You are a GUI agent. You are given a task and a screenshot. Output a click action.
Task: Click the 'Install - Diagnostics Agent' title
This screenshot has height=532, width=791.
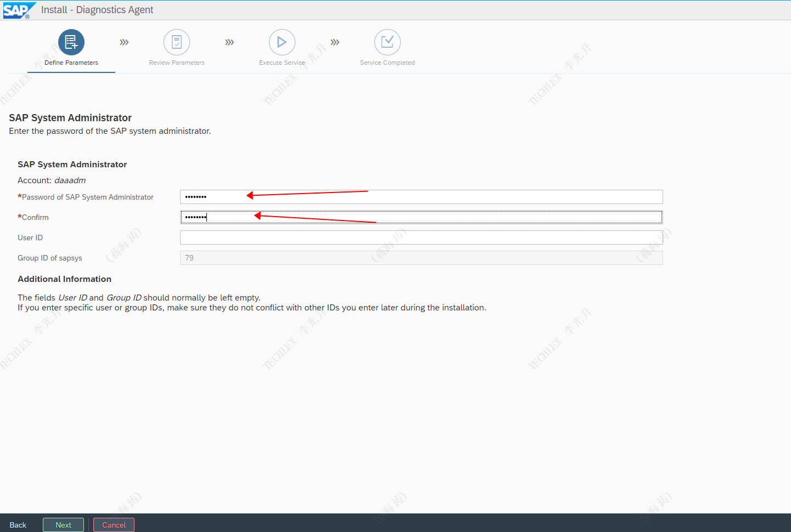[x=97, y=10]
